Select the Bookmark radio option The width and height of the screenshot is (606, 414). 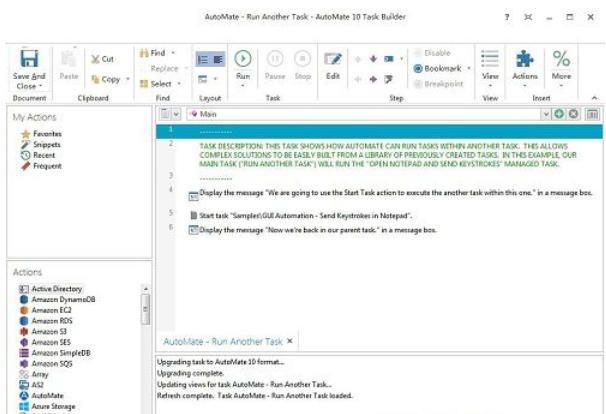pos(417,68)
